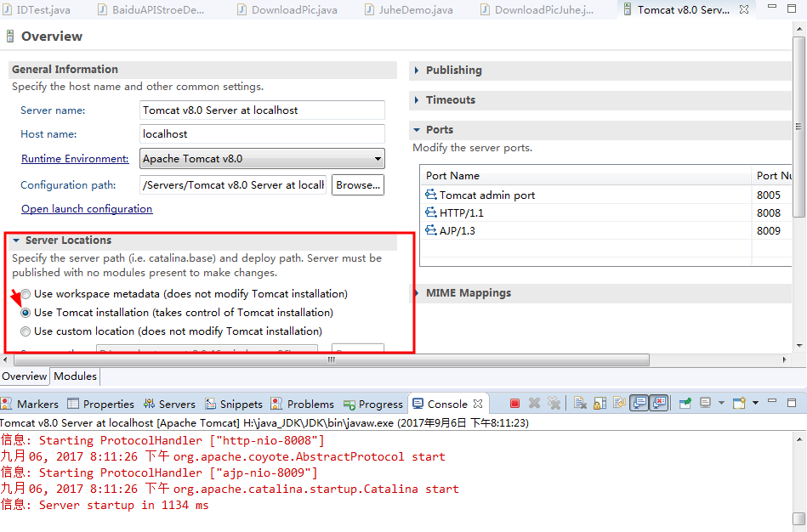Remove all terminated launches in Console

[x=554, y=404]
